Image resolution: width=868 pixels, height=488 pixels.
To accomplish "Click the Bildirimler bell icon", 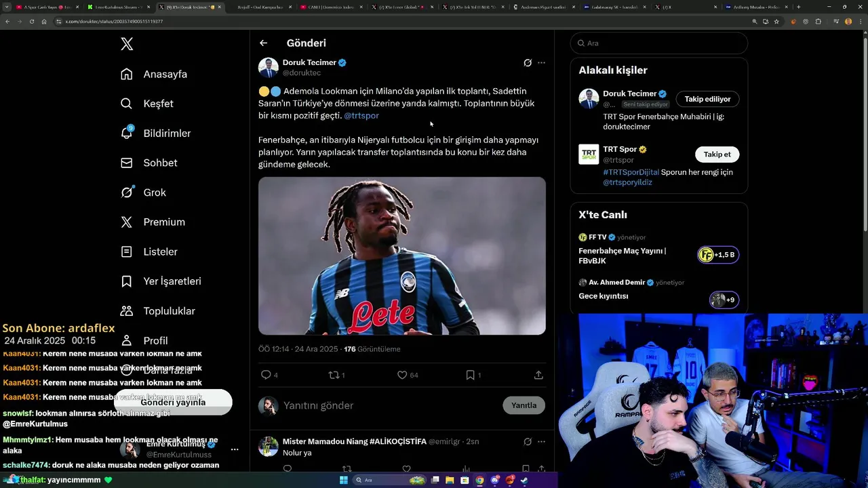I will [127, 134].
